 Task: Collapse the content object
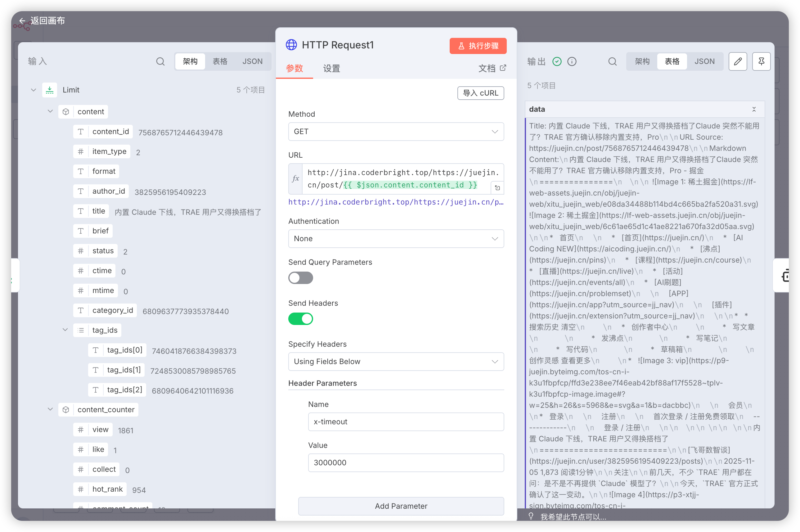[x=50, y=111]
